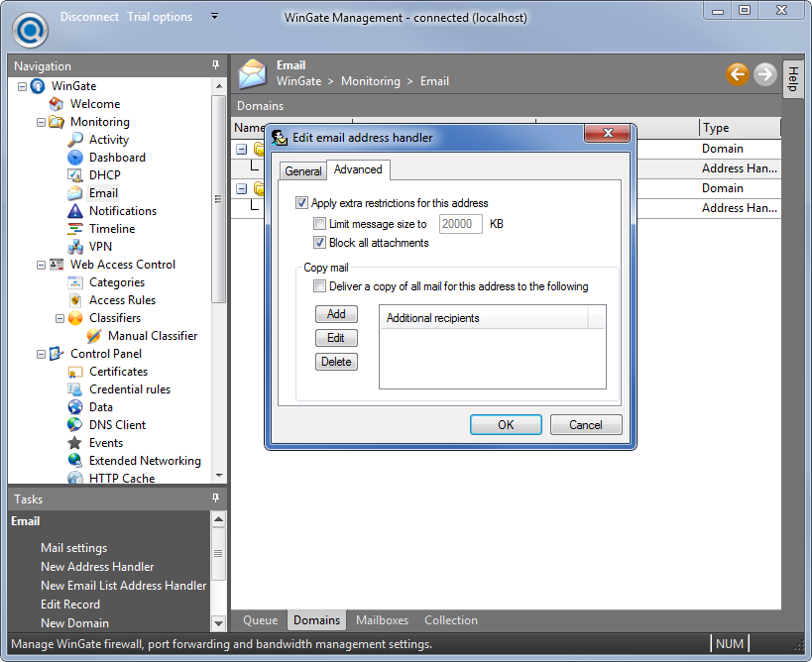Viewport: 812px width, 662px height.
Task: Click the Dashboard icon in navigation tree
Action: pos(75,158)
